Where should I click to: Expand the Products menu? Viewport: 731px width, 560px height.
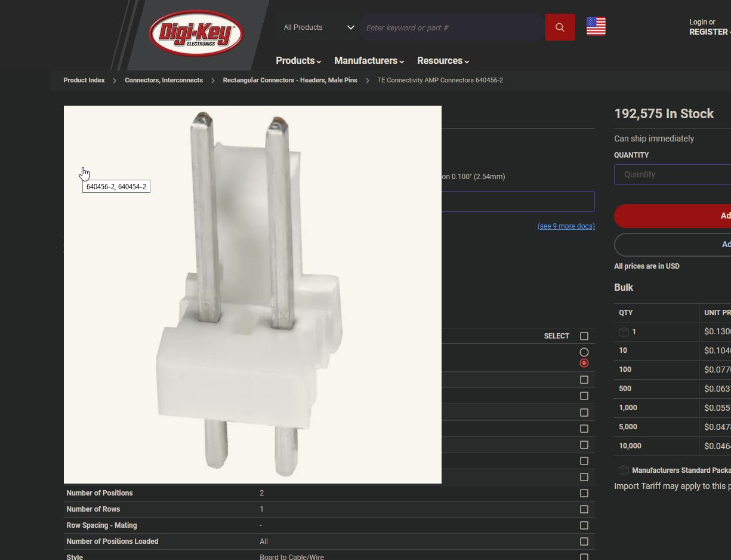pyautogui.click(x=298, y=61)
